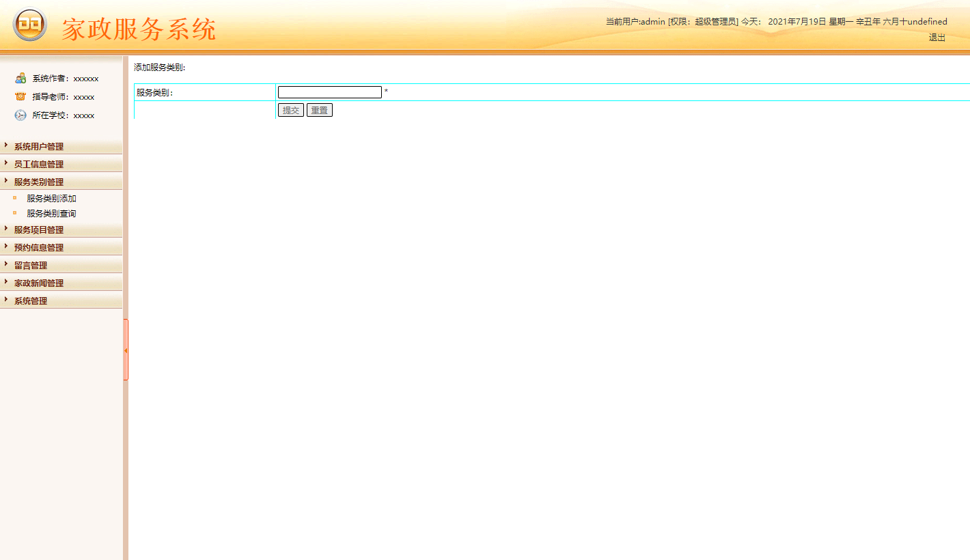Collapse the 服务类别管理 menu arrow
The width and height of the screenshot is (970, 560).
click(6, 180)
